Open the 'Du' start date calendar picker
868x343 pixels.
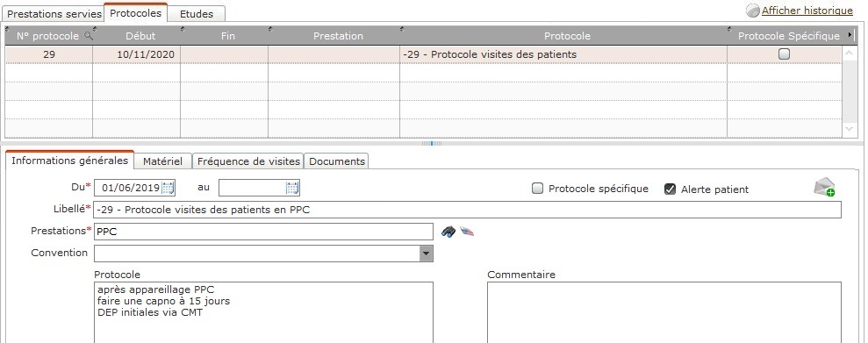[x=169, y=188]
